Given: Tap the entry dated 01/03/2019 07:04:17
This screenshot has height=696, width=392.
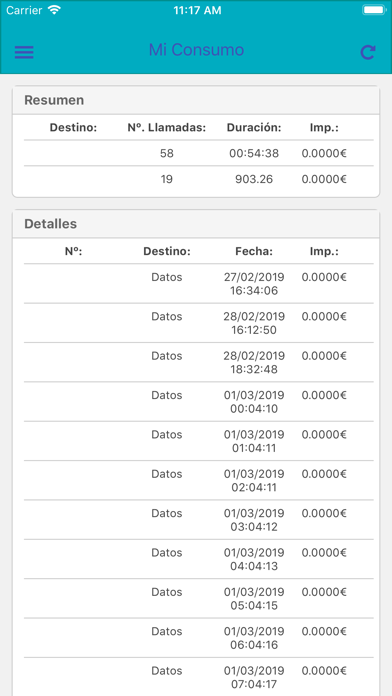Looking at the screenshot, I should (x=198, y=677).
